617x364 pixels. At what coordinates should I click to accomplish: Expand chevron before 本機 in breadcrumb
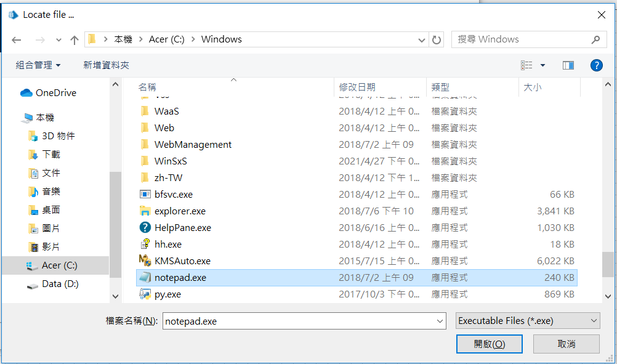pyautogui.click(x=105, y=39)
